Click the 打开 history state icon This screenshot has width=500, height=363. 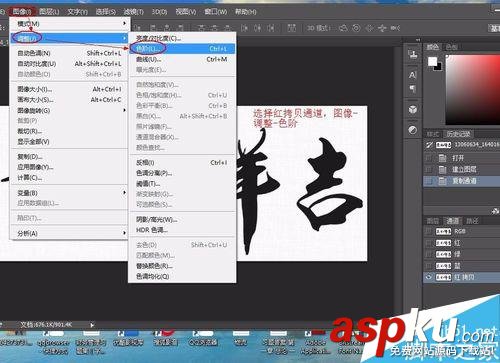coord(442,158)
